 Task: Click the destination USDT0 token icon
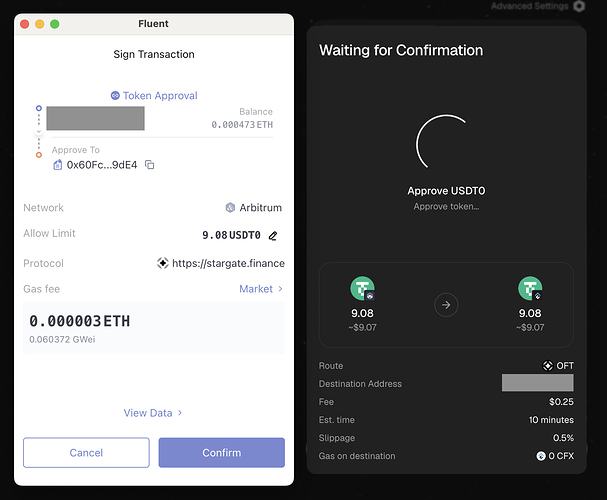pos(530,288)
